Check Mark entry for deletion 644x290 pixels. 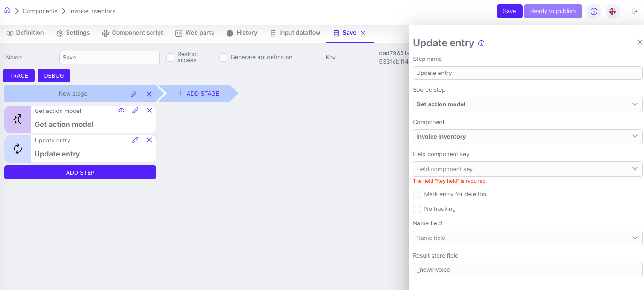coord(417,195)
